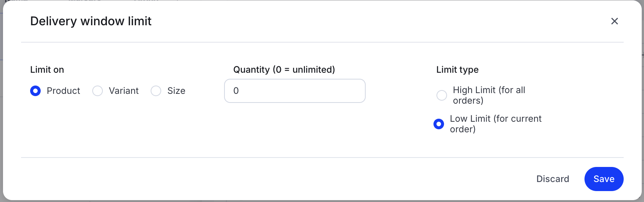644x202 pixels.
Task: Close the Delivery window limit dialog
Action: pos(614,21)
